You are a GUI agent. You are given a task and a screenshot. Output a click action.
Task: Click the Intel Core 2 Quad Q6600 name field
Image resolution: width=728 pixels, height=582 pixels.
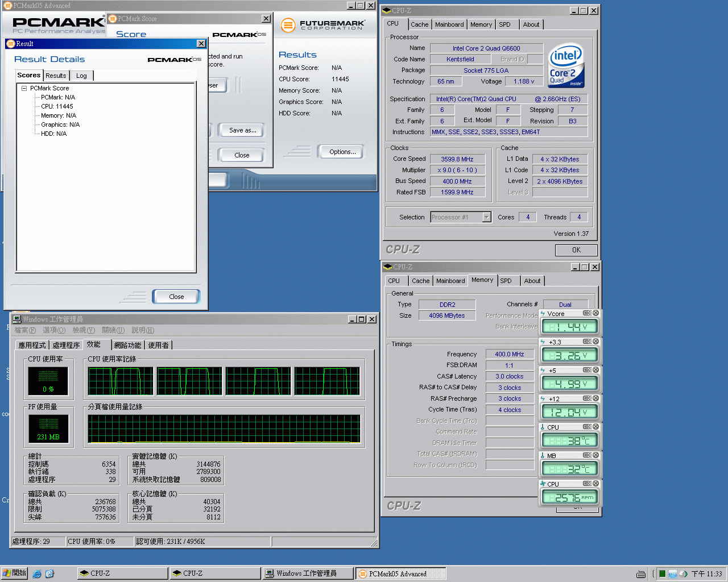click(486, 48)
